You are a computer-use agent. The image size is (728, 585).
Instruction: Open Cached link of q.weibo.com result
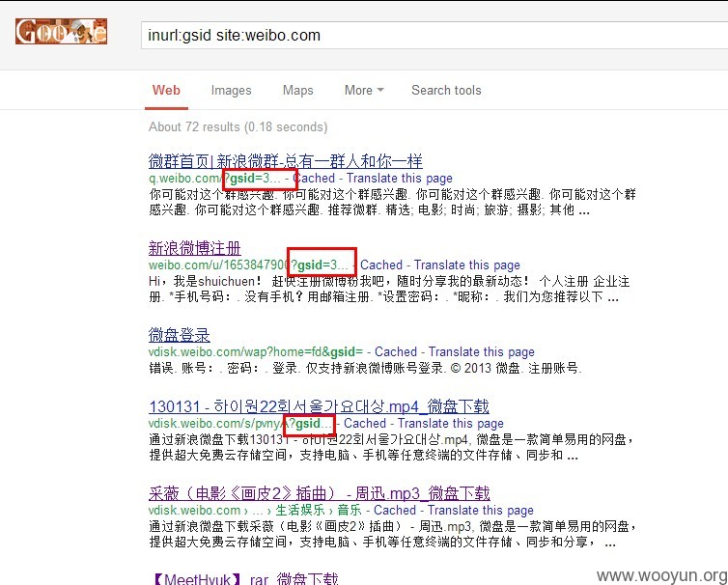314,179
